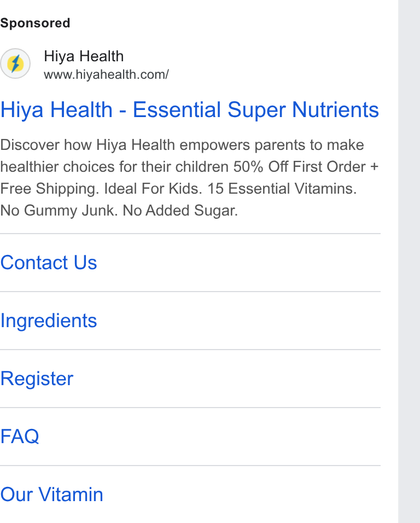Click the Ideal For Kids text
The height and width of the screenshot is (523, 420).
(x=153, y=189)
